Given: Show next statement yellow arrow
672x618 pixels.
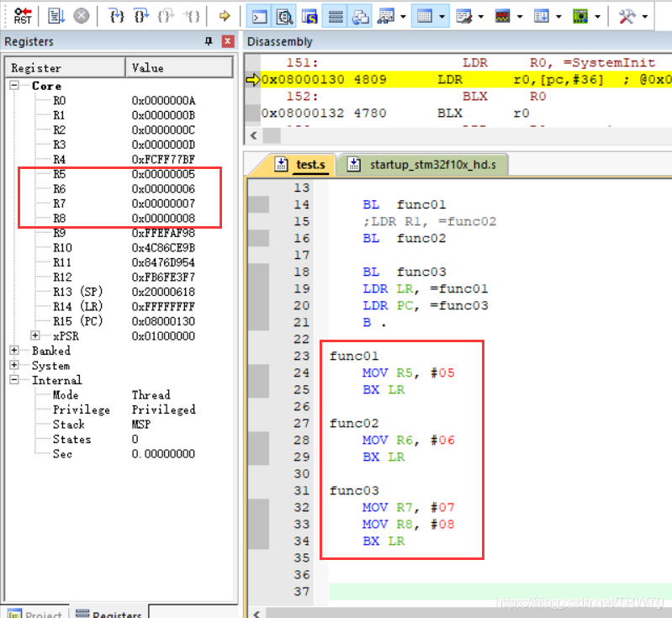Looking at the screenshot, I should (225, 16).
